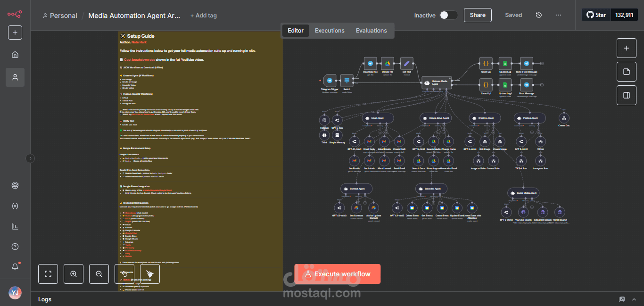Viewport: 644px width, 306px height.
Task: Click the Execute workflow button
Action: click(x=338, y=274)
